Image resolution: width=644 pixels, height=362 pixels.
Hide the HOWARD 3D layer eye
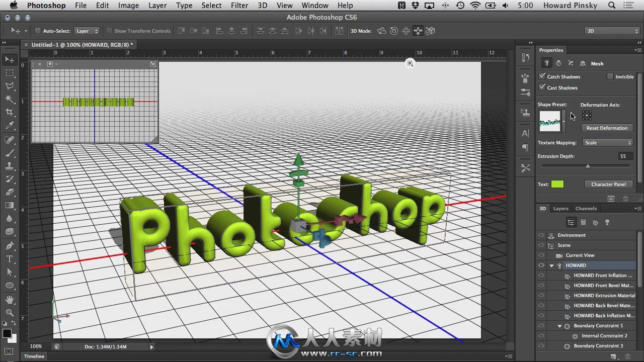tap(541, 265)
